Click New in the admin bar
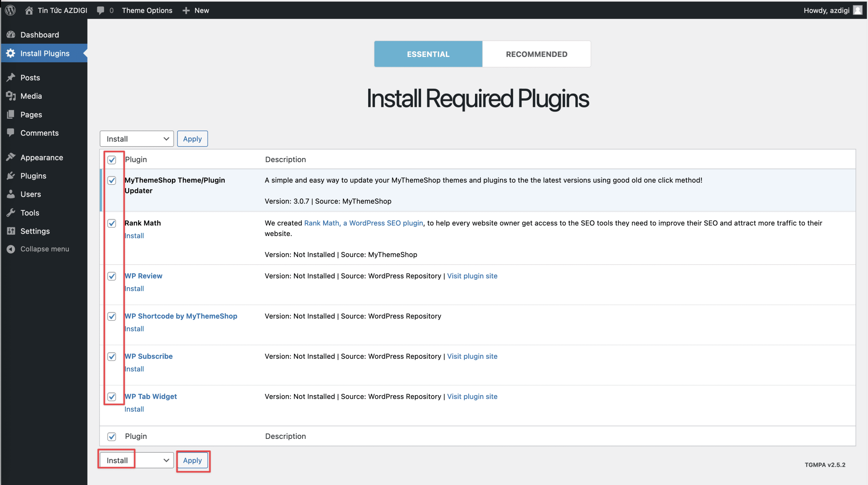This screenshot has height=485, width=868. [202, 11]
